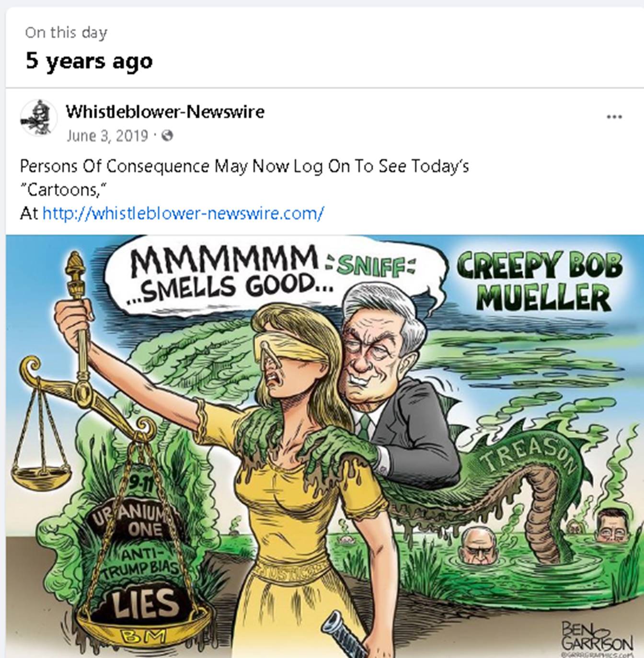
Task: Click the "Cartoons," line of the post text
Action: coord(63,190)
